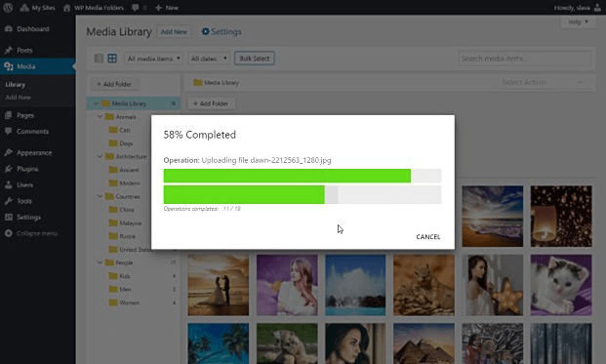Click the Collapse menu icon
The width and height of the screenshot is (606, 364).
pyautogui.click(x=9, y=233)
